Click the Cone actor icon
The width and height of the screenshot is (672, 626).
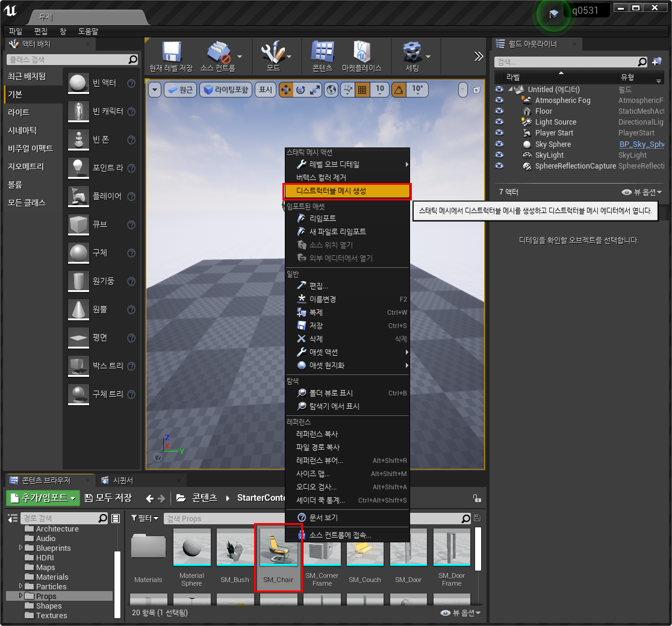pyautogui.click(x=78, y=309)
